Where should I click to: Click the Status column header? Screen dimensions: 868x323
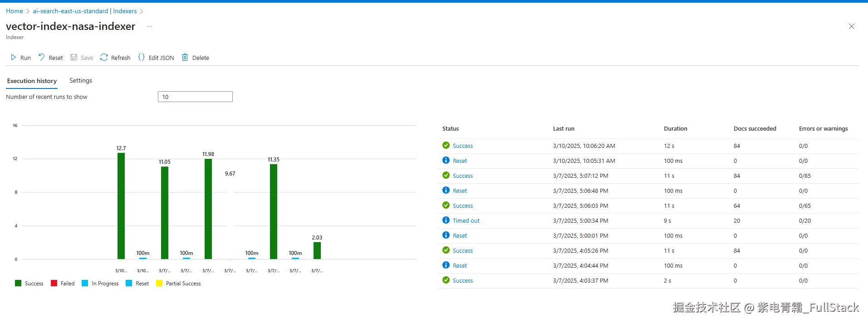tap(451, 128)
